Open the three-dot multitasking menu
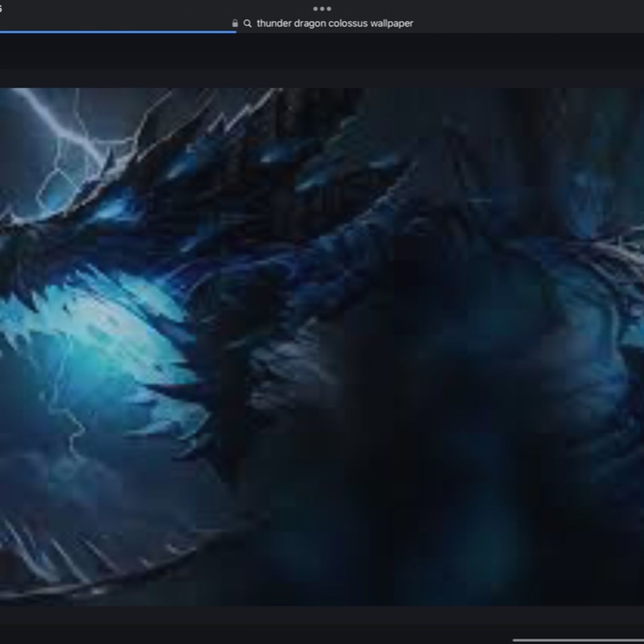This screenshot has width=644, height=644. (x=322, y=8)
